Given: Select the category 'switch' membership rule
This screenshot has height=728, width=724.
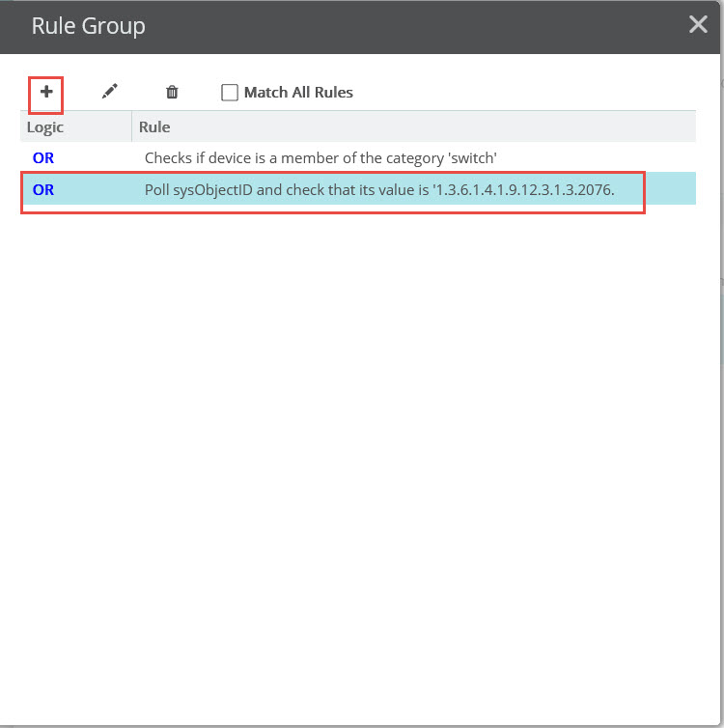Looking at the screenshot, I should pos(358,157).
